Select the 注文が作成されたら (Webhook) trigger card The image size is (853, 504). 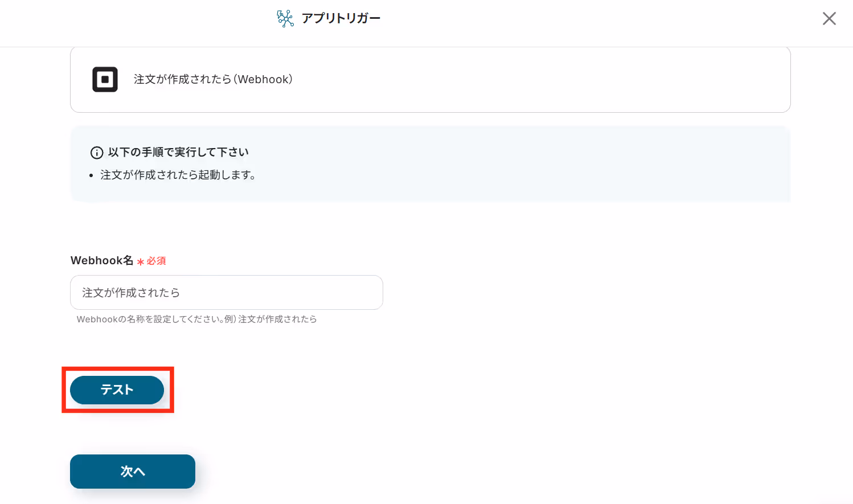(x=430, y=80)
